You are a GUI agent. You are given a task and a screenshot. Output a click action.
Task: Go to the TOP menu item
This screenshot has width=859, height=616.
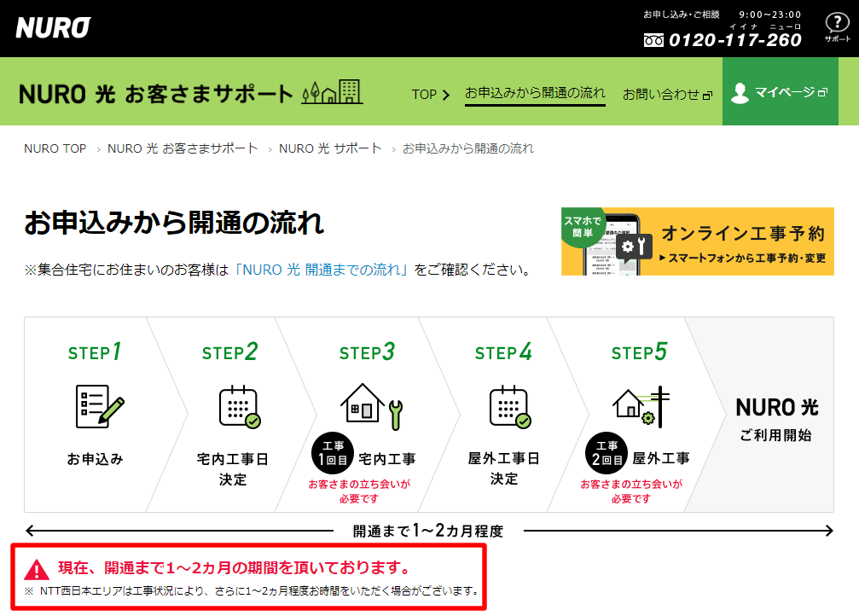(431, 94)
